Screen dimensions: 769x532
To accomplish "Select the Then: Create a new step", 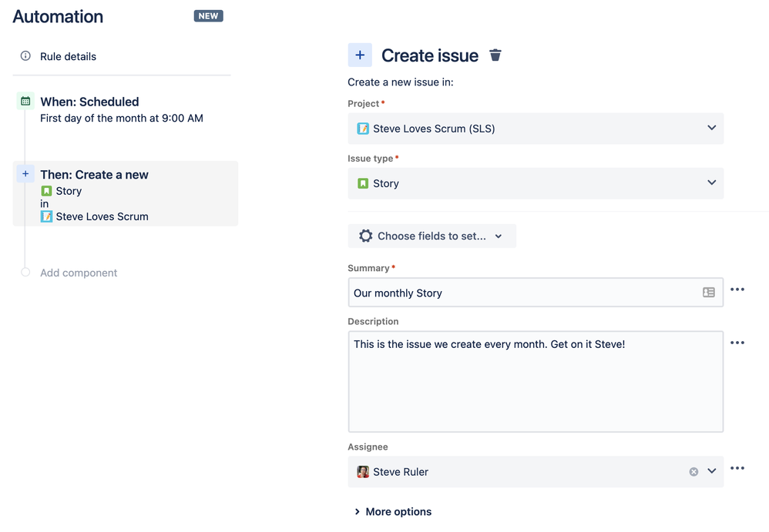I will [x=126, y=194].
